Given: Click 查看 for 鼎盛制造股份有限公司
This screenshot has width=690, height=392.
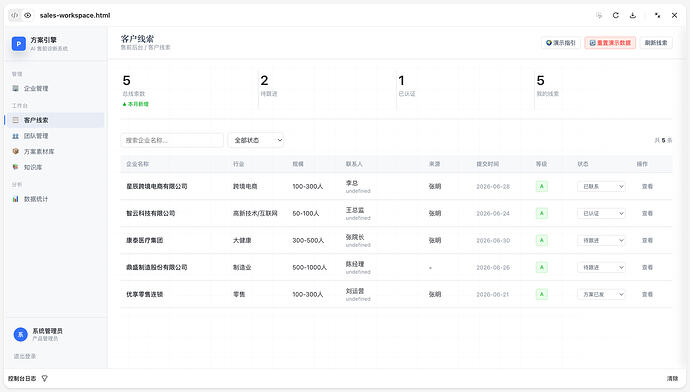Looking at the screenshot, I should [647, 267].
